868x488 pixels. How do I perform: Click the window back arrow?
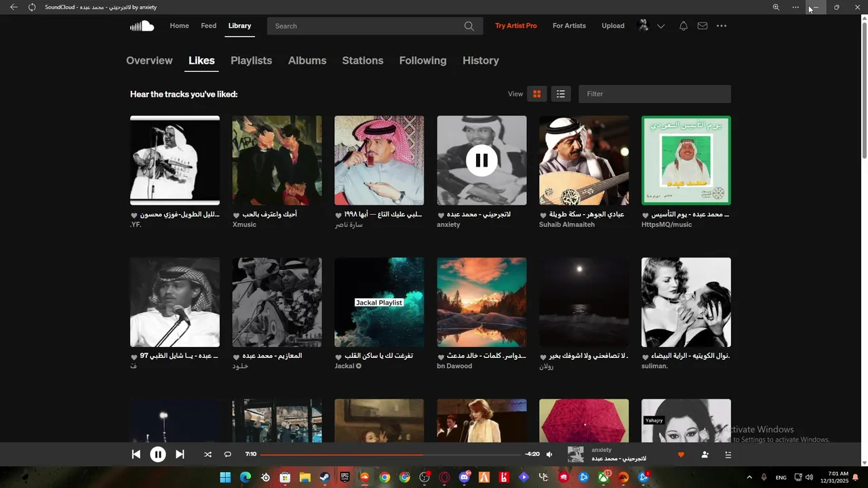point(14,7)
